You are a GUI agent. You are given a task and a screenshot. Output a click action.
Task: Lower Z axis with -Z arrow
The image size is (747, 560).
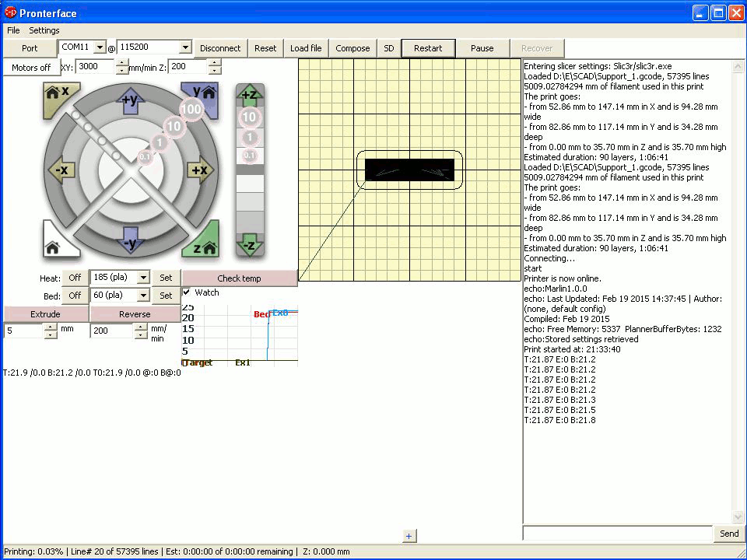click(250, 245)
